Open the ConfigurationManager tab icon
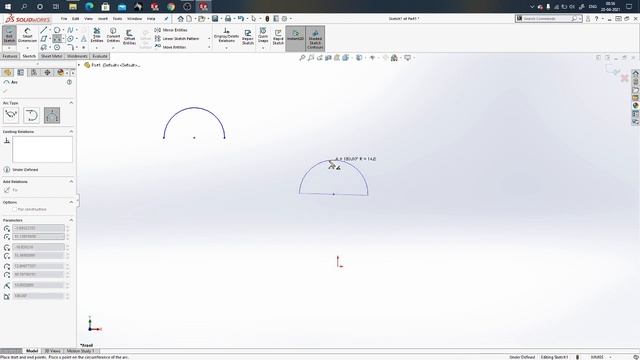 point(34,73)
